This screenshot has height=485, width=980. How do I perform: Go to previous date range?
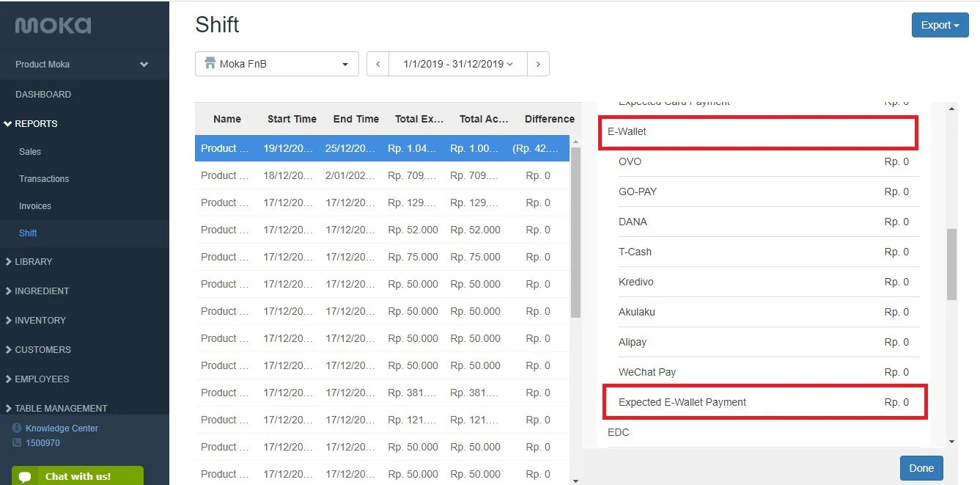coord(377,64)
